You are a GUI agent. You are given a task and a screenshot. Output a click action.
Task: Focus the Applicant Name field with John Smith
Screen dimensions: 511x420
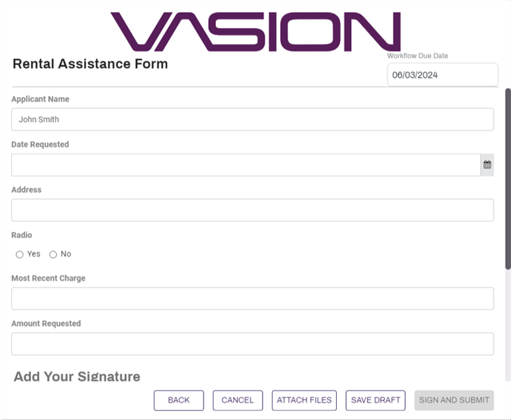click(253, 120)
